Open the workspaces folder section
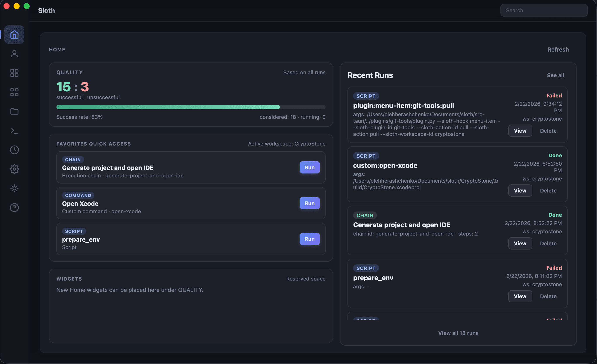This screenshot has height=364, width=597. (x=14, y=111)
